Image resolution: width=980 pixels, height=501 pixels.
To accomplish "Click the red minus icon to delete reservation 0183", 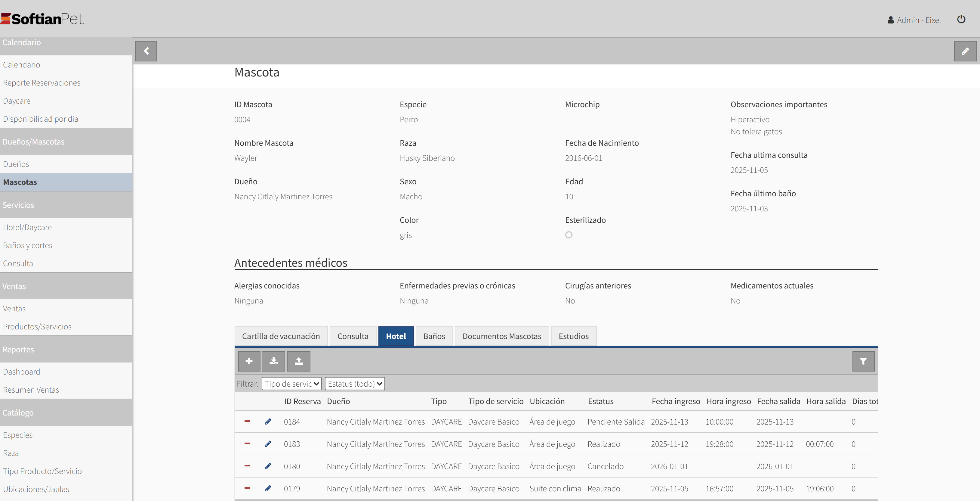I will point(247,443).
